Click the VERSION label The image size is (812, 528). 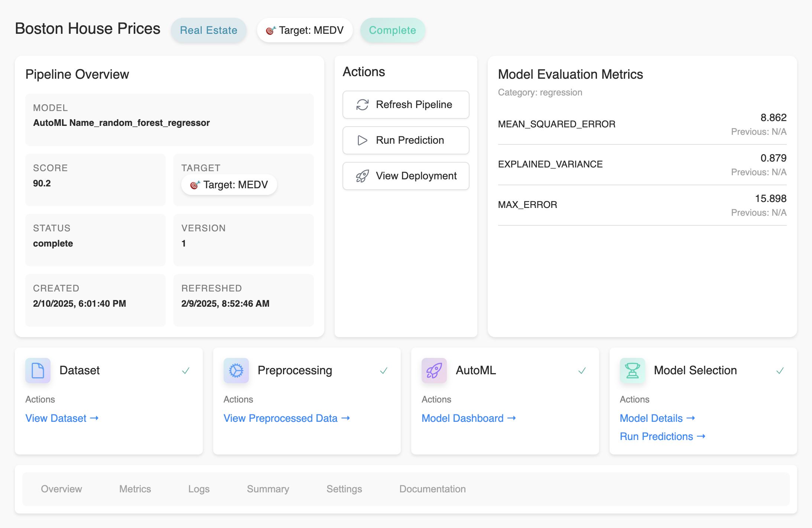204,228
